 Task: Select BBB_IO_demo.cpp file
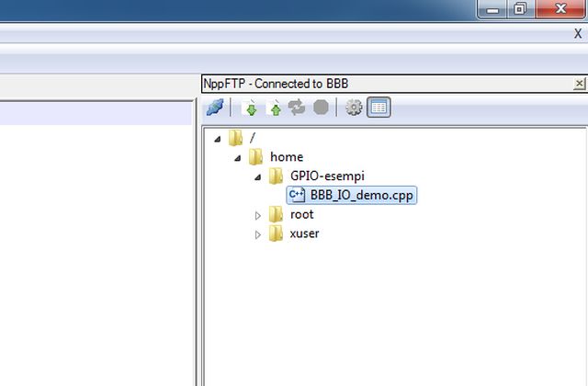click(x=351, y=195)
